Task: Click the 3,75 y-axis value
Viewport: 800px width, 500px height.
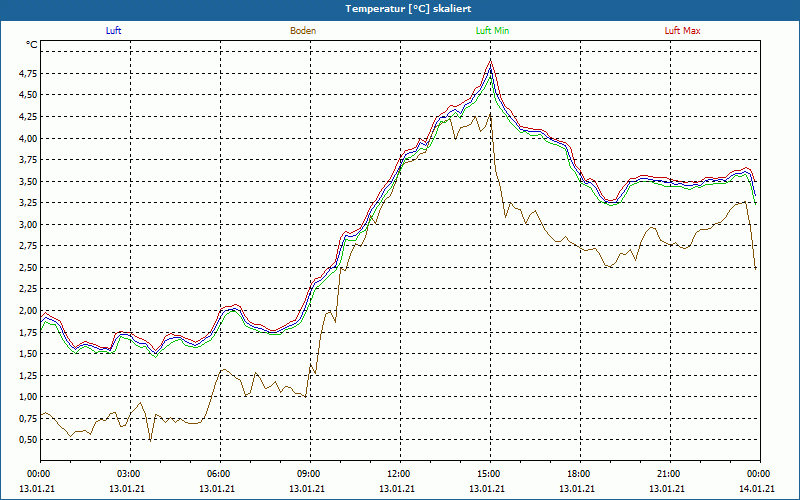Action: [28, 160]
